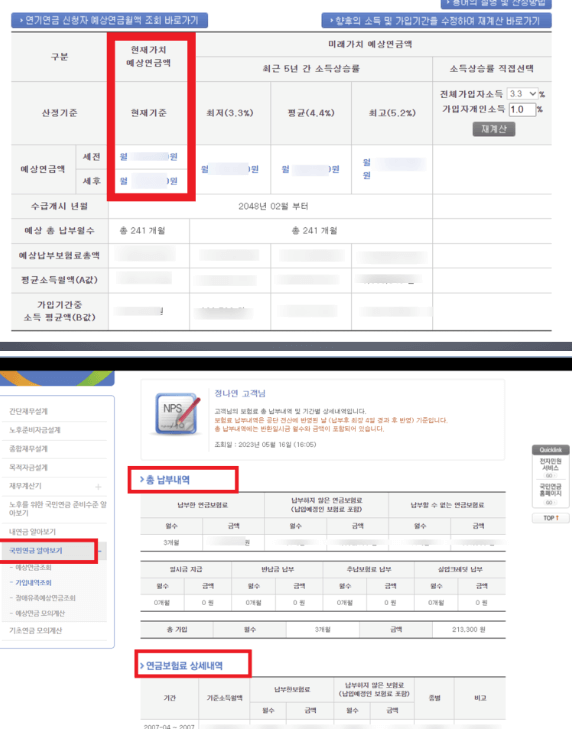Click the 납부할 수 없는 연금보험료 header

pyautogui.click(x=447, y=505)
